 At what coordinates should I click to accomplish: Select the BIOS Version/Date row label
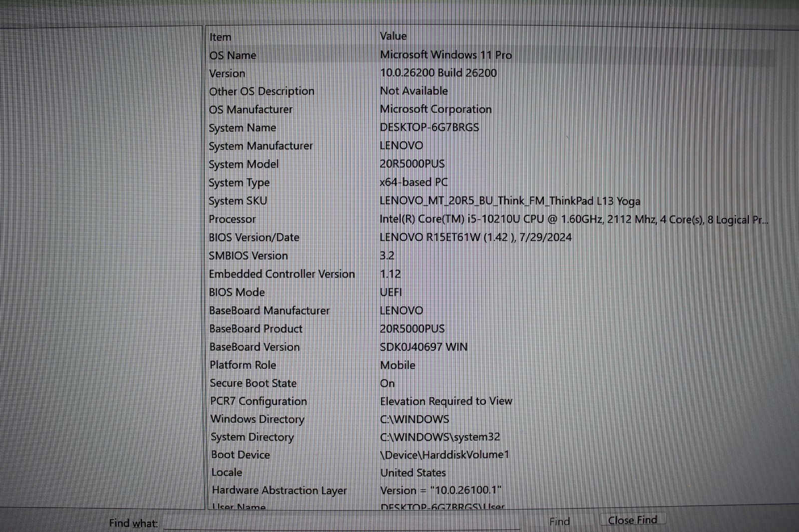[x=254, y=238]
